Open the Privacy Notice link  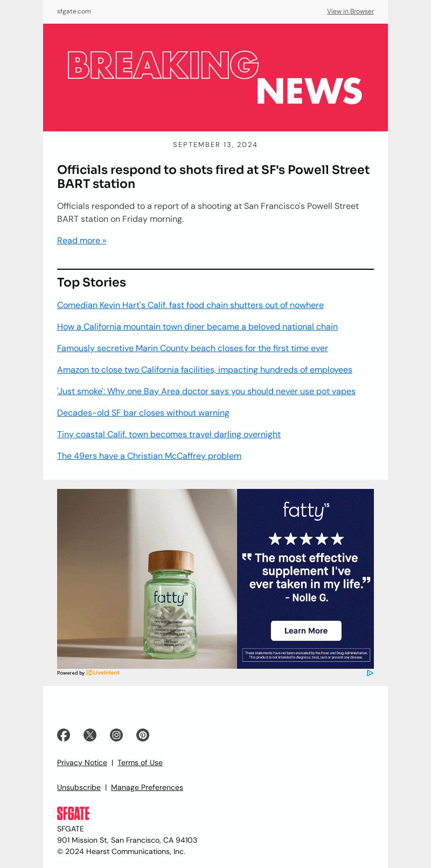(x=82, y=762)
